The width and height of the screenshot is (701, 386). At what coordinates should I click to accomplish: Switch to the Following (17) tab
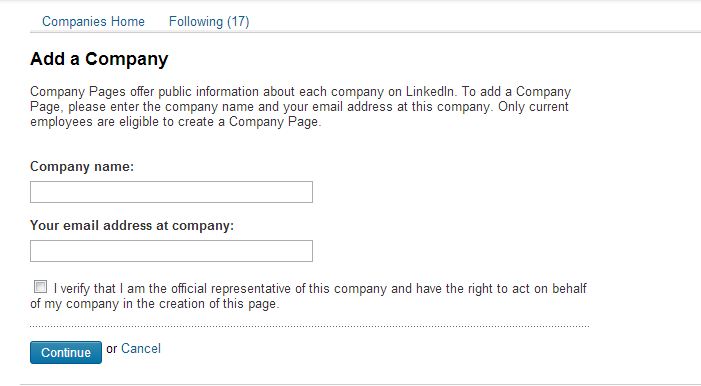[x=209, y=21]
